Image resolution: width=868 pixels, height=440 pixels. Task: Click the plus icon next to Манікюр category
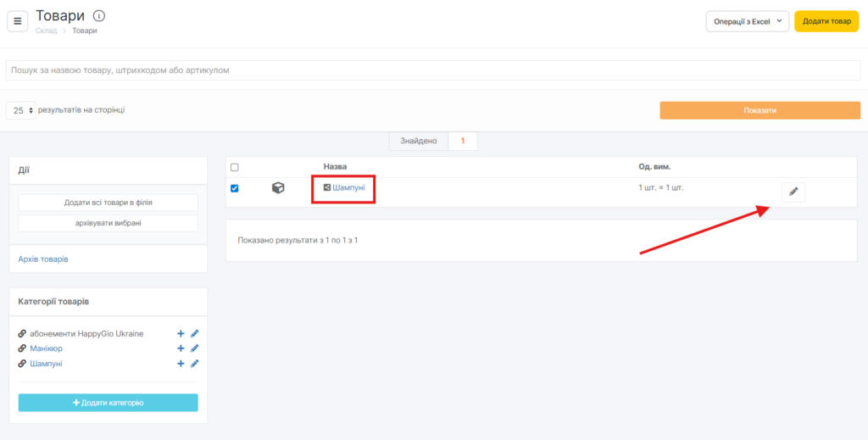181,348
